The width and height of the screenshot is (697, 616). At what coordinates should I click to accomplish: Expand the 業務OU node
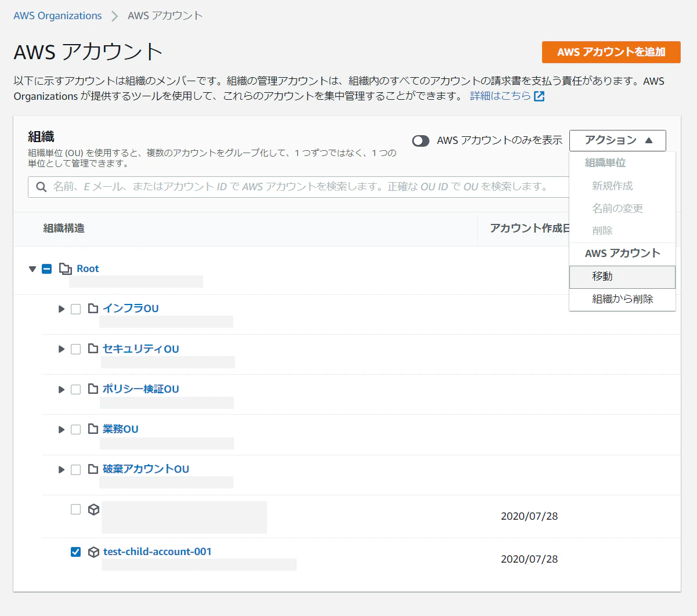(x=62, y=429)
